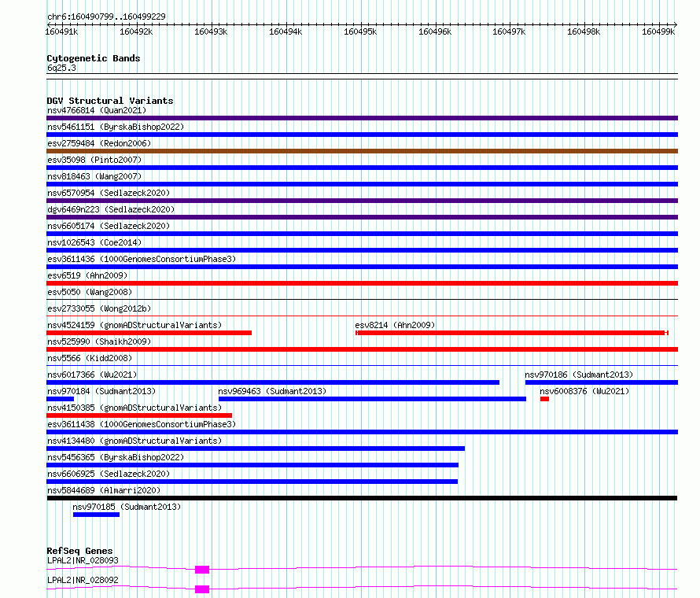Image resolution: width=700 pixels, height=598 pixels.
Task: Click the 160491k ruler tick label
Action: click(61, 31)
